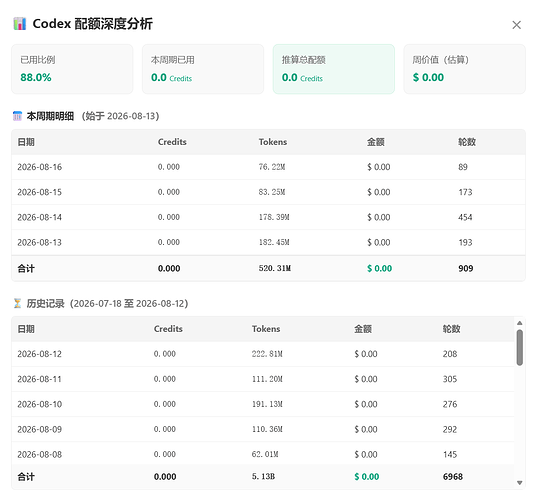Select the 已用比例 88.0% card

click(72, 69)
